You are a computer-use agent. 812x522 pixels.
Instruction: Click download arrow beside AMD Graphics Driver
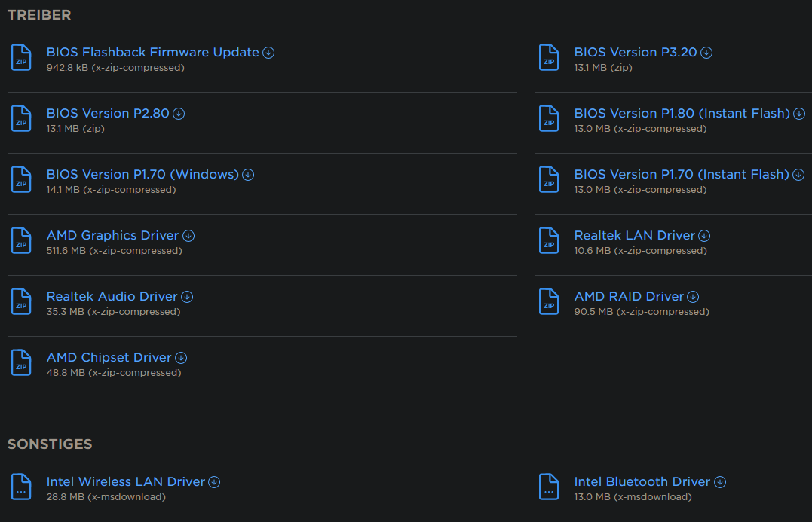click(x=188, y=236)
